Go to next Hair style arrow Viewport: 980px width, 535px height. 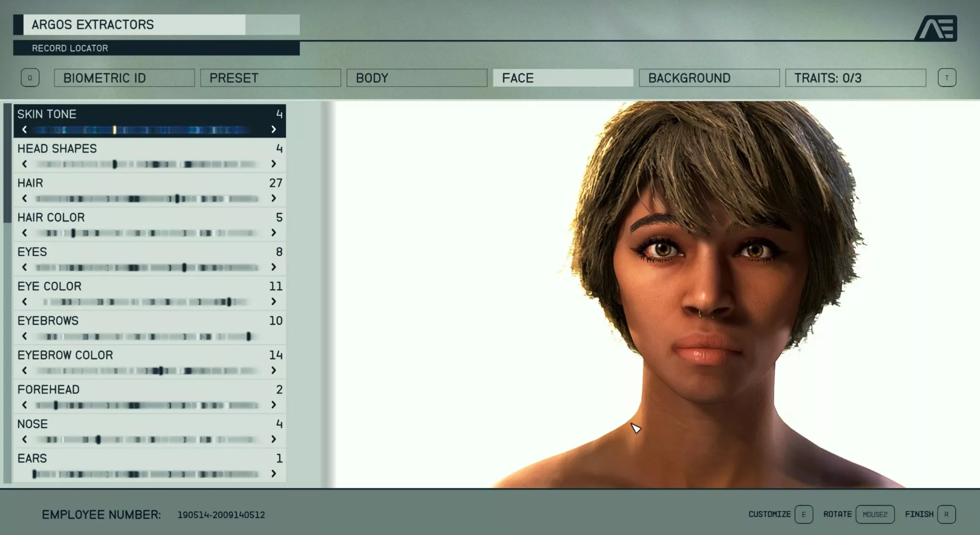coord(274,199)
